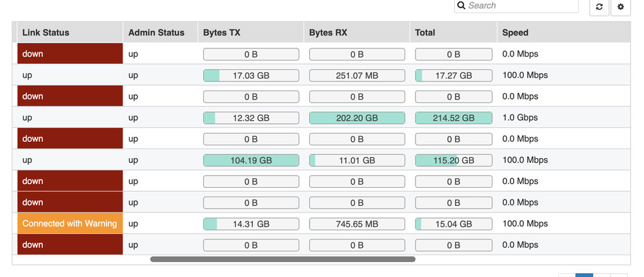Viewport: 644px width, 277px height.
Task: Click the 104.19 GB Bytes TX bar
Action: point(251,160)
